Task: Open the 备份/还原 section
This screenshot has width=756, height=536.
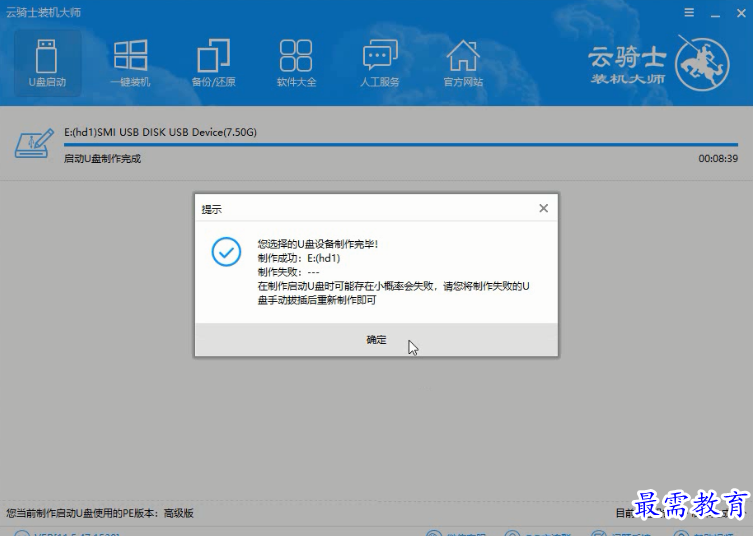Action: click(214, 64)
